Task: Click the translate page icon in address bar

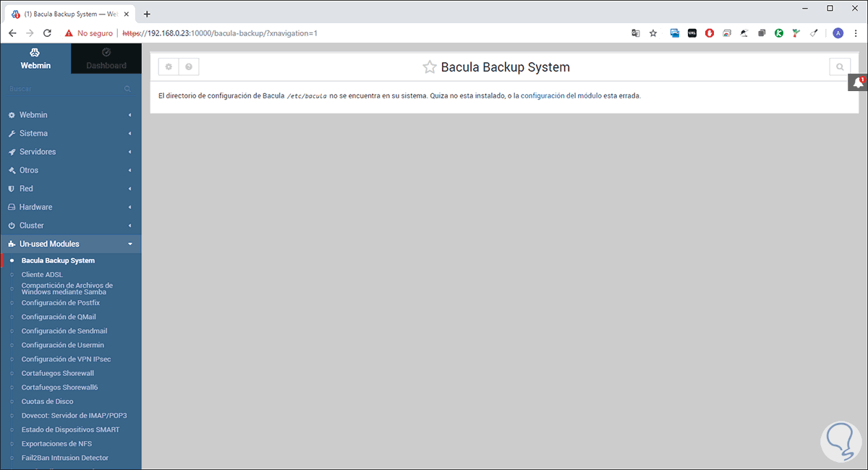Action: (x=636, y=33)
